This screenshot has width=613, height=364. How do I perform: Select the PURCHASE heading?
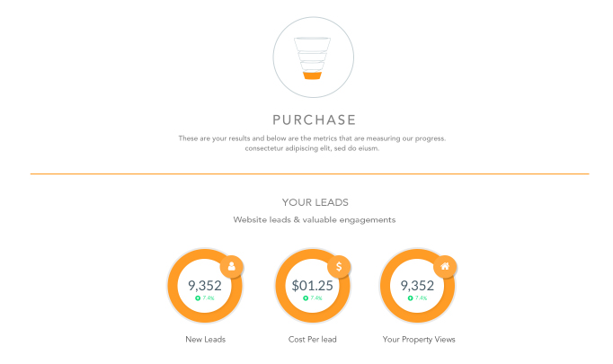pos(314,120)
